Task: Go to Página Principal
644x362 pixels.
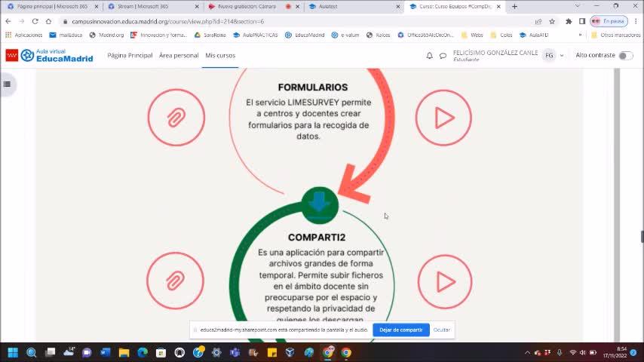Action: pos(130,56)
